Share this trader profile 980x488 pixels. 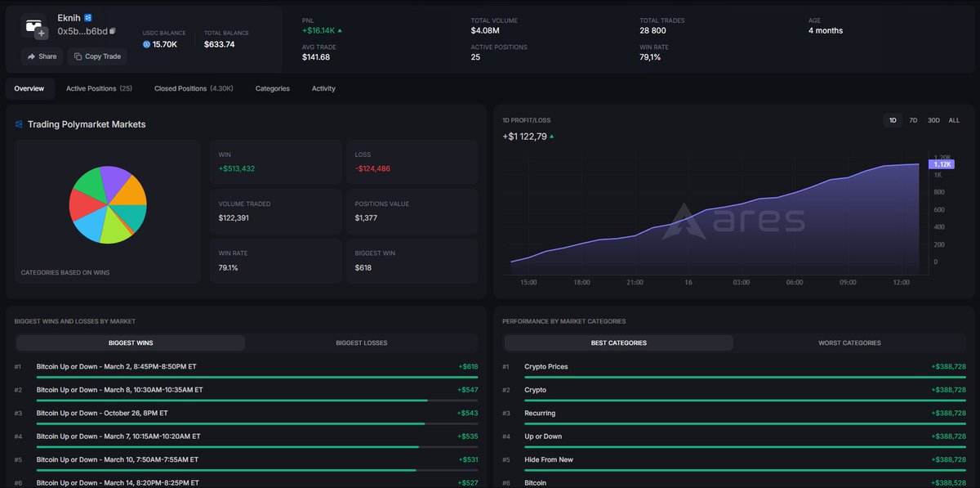[42, 56]
